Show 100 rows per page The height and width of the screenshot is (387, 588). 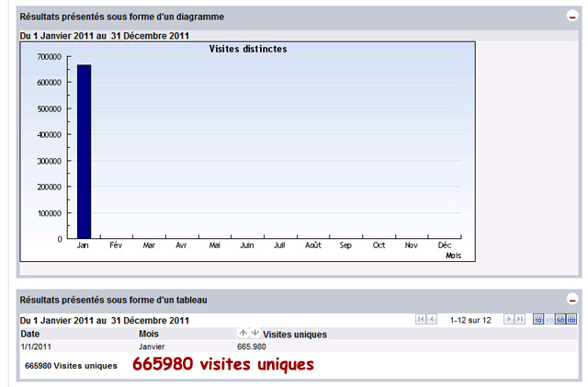click(571, 319)
